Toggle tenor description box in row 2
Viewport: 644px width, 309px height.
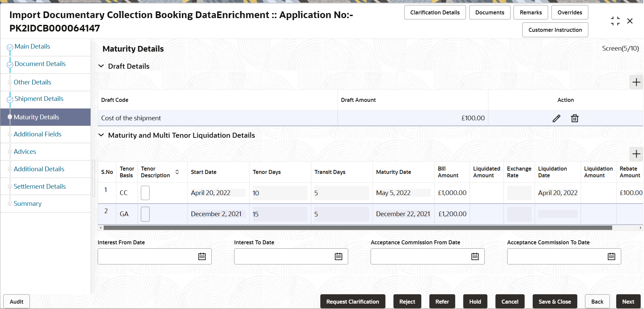pos(145,214)
